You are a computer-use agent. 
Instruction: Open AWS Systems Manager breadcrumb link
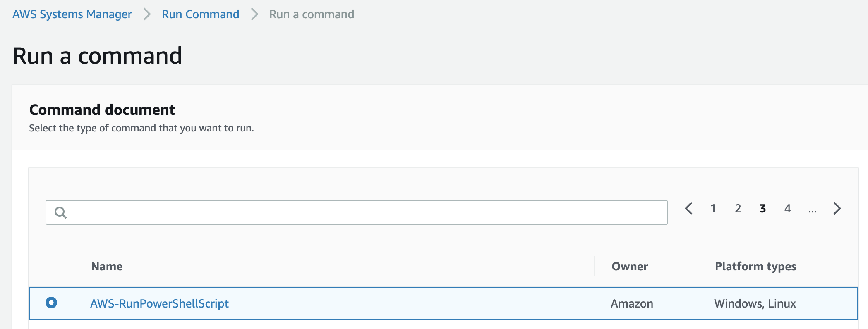tap(72, 14)
